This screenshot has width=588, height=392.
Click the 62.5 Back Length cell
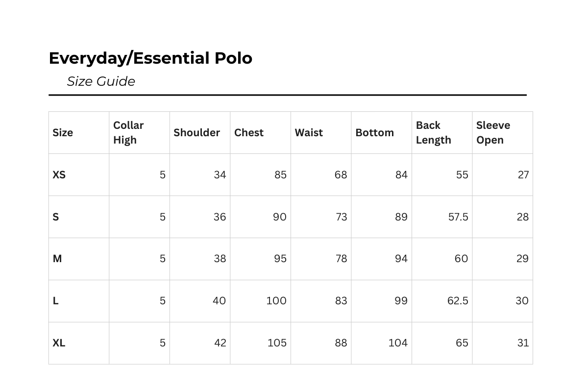[x=458, y=301]
